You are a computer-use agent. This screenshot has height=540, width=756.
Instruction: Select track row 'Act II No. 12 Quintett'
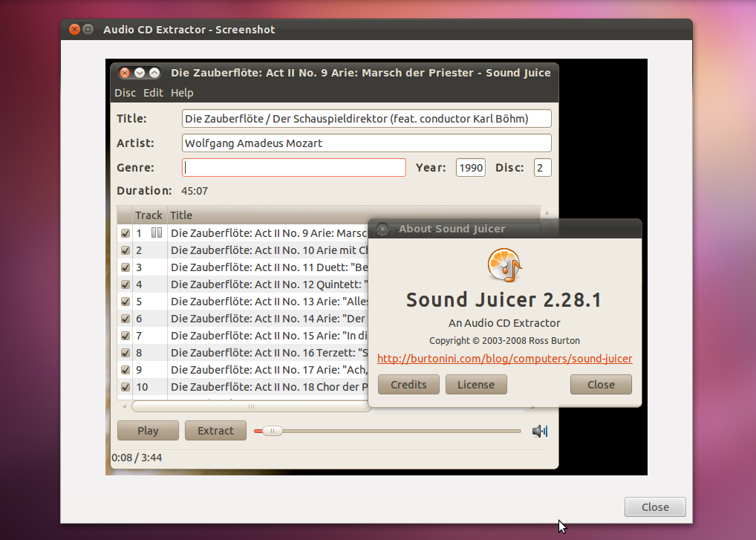pyautogui.click(x=243, y=284)
